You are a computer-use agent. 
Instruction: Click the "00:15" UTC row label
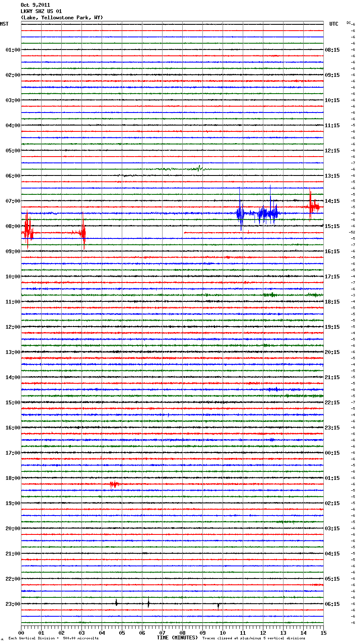(x=332, y=453)
